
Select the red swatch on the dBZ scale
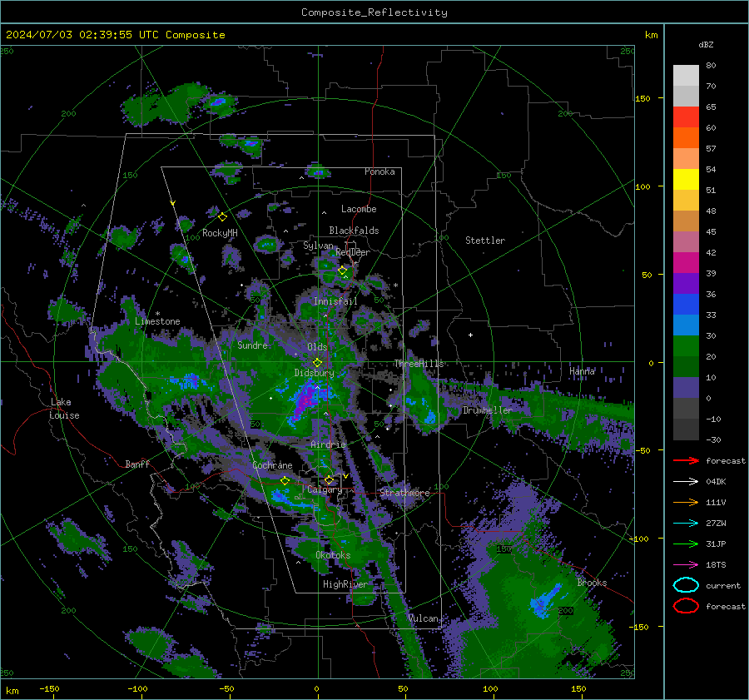[x=686, y=117]
